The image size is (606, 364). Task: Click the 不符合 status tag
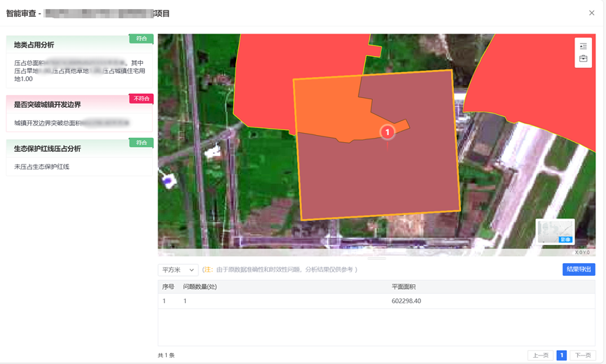141,99
